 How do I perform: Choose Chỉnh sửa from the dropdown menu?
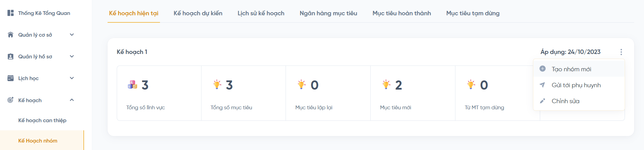pyautogui.click(x=565, y=101)
